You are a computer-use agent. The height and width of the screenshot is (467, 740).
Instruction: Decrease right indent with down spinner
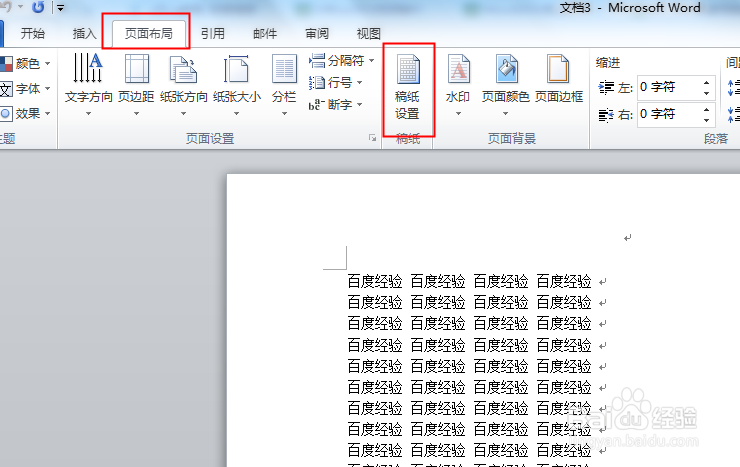(x=706, y=120)
